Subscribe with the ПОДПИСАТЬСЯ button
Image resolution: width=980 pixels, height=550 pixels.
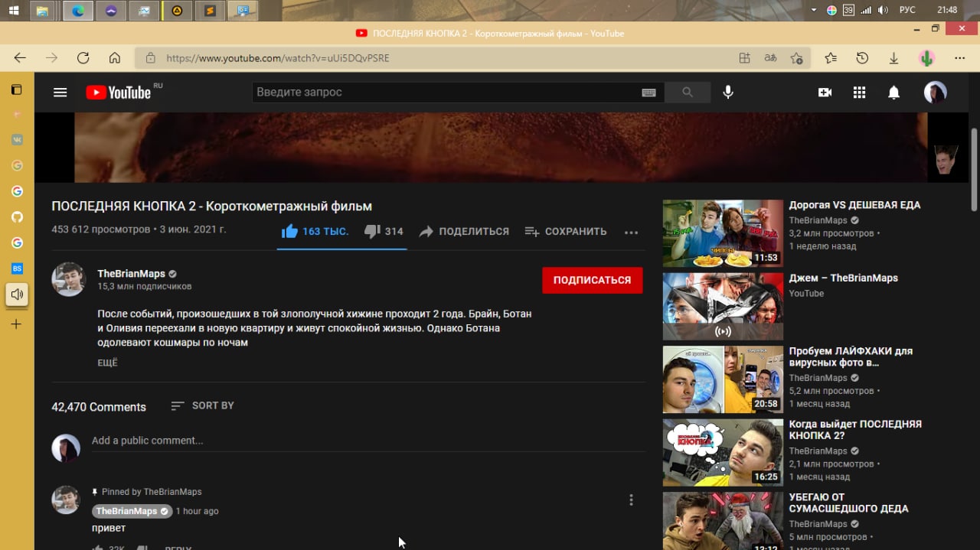pyautogui.click(x=593, y=280)
